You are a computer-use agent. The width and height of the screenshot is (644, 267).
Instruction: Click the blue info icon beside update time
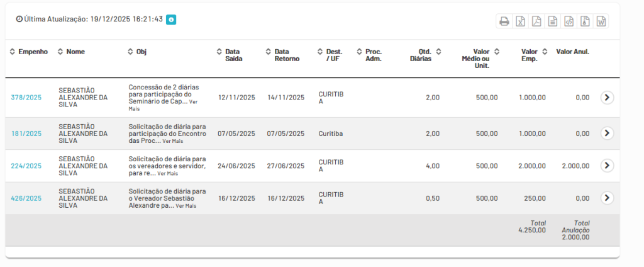(x=171, y=20)
